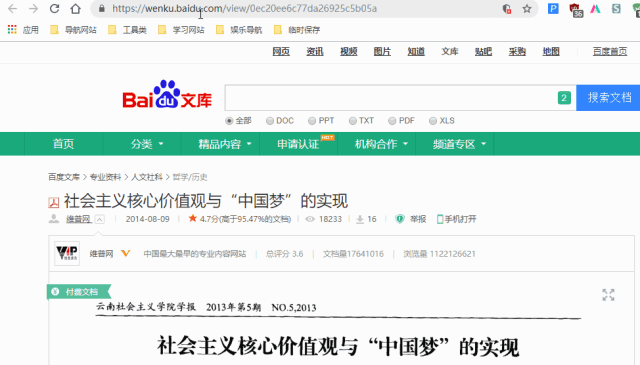This screenshot has height=365, width=640.
Task: Bookmark this page with the star icon
Action: click(527, 9)
